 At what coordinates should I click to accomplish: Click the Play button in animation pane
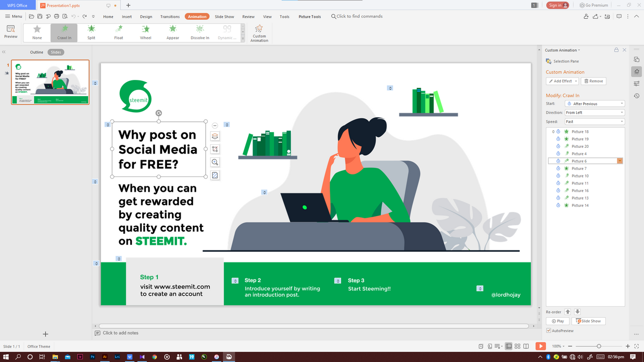pyautogui.click(x=557, y=321)
